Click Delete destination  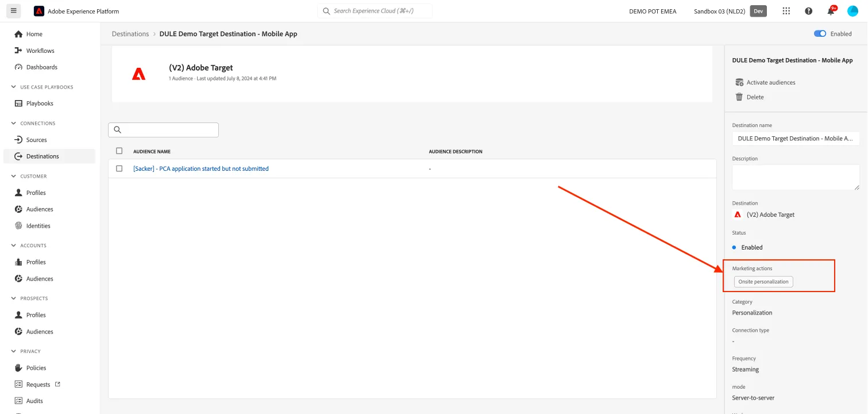(x=750, y=97)
